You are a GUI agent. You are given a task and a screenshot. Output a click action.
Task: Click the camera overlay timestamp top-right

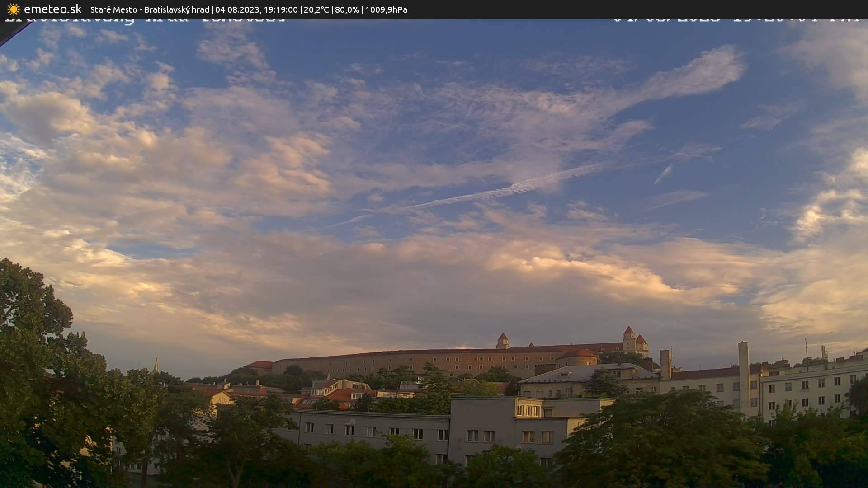click(736, 19)
